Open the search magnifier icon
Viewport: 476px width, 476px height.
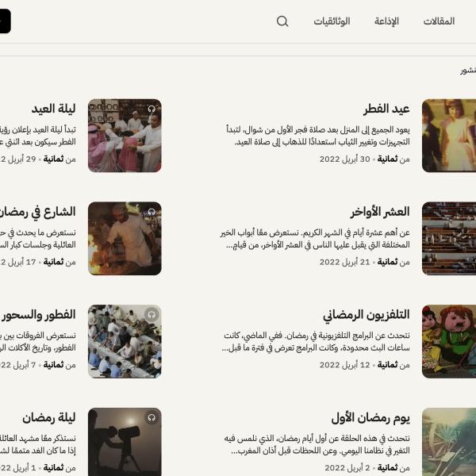click(x=282, y=21)
